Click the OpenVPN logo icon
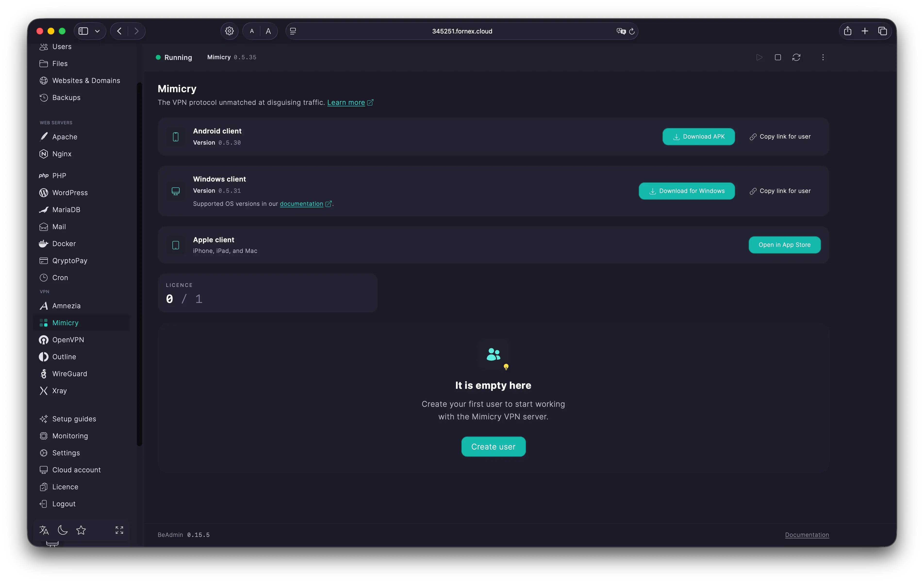This screenshot has width=924, height=583. 43,340
